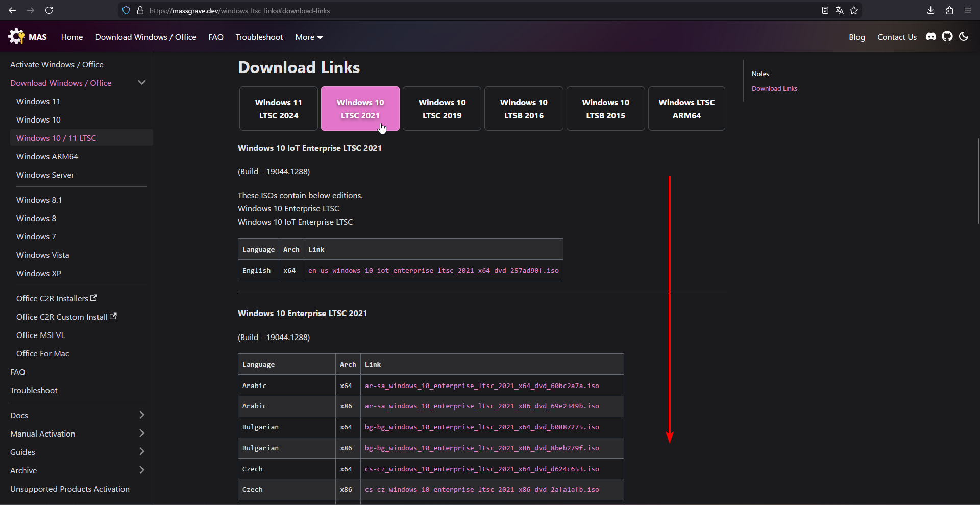Download the Arabic x64 Enterprise LTSC ISO
Screen dimensions: 980x505
(482, 386)
